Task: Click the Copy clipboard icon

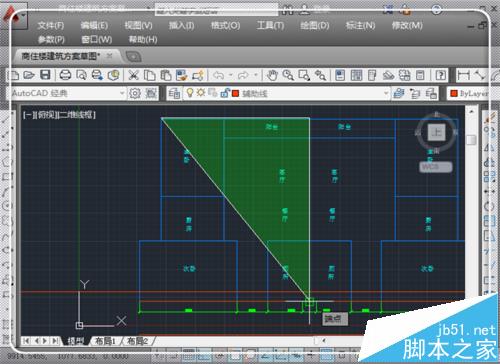Action: tap(150, 75)
